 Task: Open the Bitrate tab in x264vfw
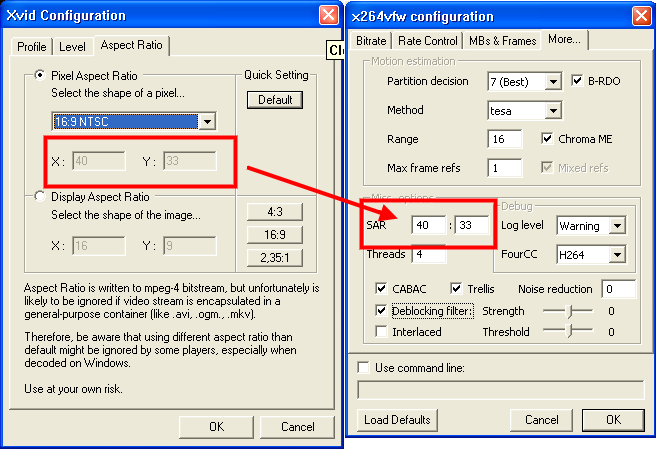pyautogui.click(x=371, y=41)
